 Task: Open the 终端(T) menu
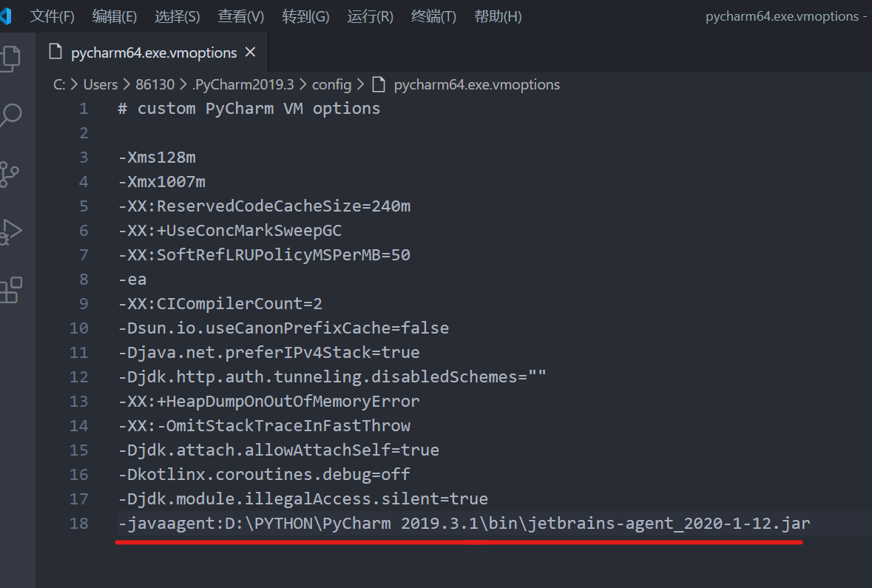pos(433,16)
